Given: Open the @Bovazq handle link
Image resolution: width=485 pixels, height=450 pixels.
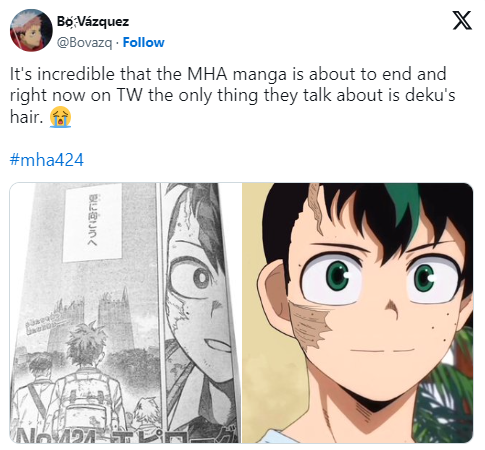Looking at the screenshot, I should tap(84, 43).
